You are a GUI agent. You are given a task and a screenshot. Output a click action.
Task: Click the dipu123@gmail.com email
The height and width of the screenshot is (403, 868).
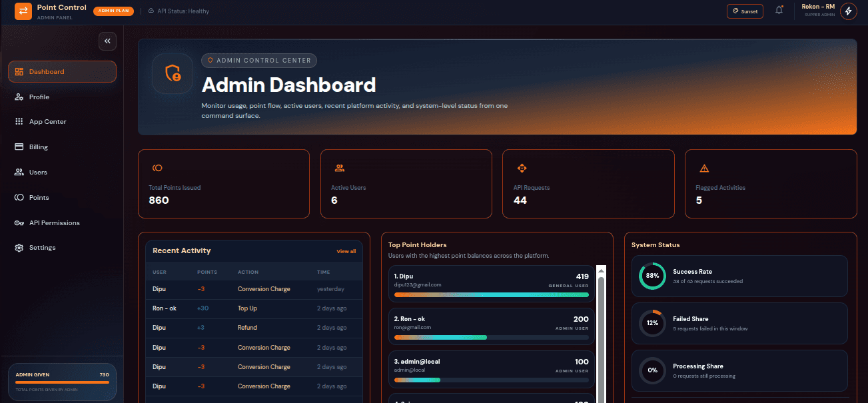pyautogui.click(x=418, y=285)
